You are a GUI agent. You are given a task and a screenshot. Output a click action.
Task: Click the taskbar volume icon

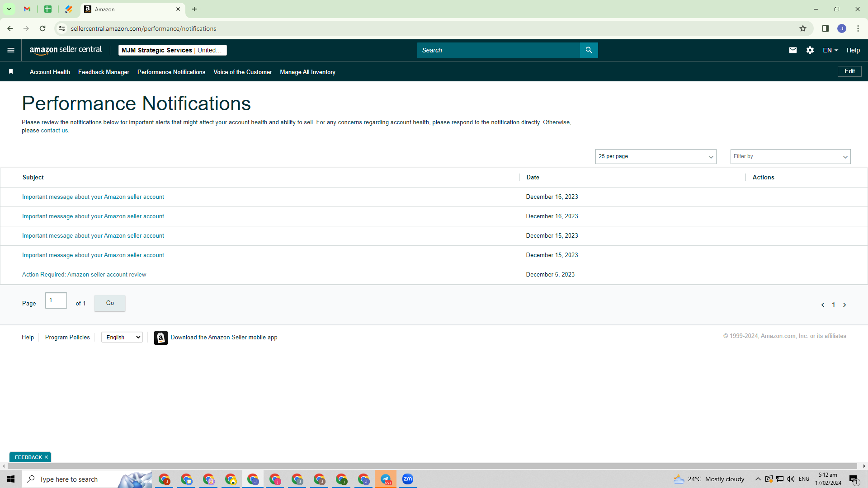pyautogui.click(x=791, y=479)
